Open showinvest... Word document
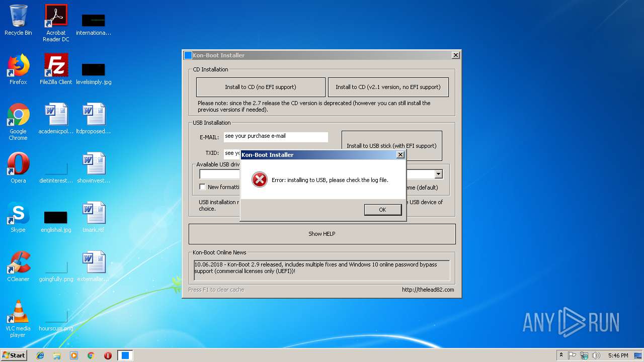This screenshot has height=362, width=644. point(94,168)
